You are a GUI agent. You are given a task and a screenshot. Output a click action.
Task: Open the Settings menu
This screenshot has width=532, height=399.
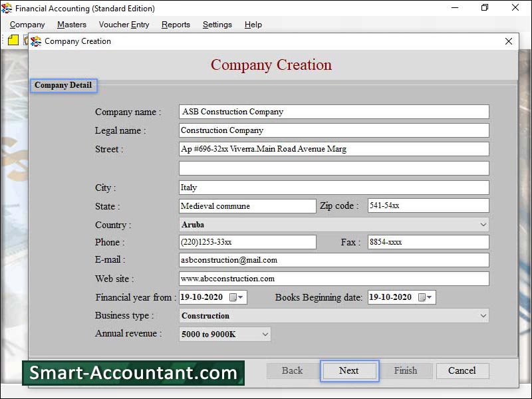click(x=217, y=25)
